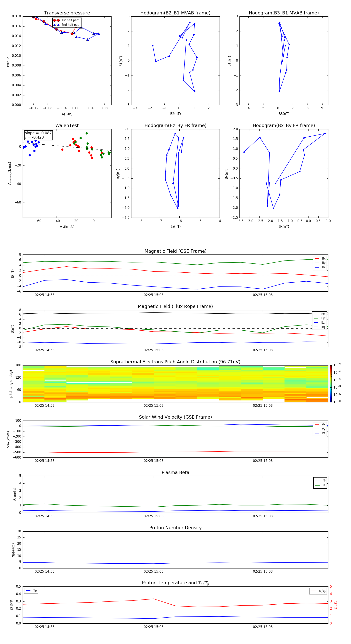351x644 pixels.
Task: Click '02/25 15:08' tick under pitch angle plot
Action: [x=262, y=406]
